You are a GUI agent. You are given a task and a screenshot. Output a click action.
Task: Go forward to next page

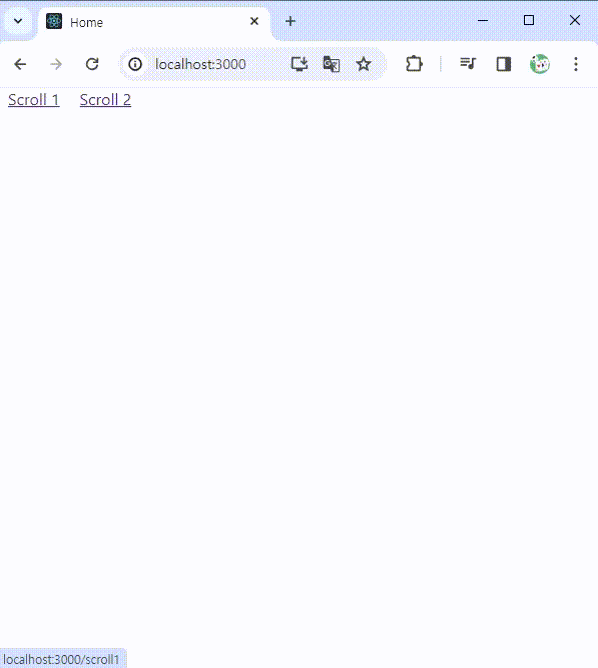coord(56,64)
